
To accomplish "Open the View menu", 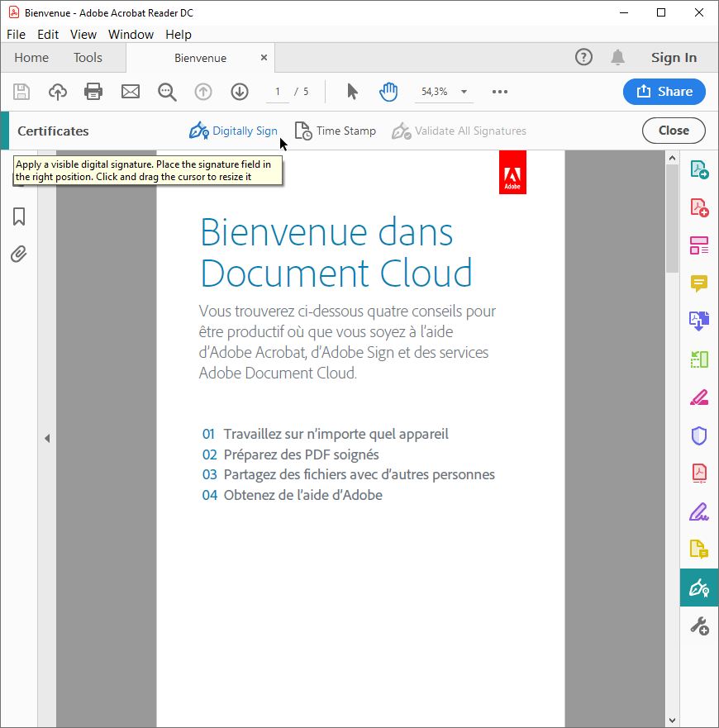I will coord(83,35).
